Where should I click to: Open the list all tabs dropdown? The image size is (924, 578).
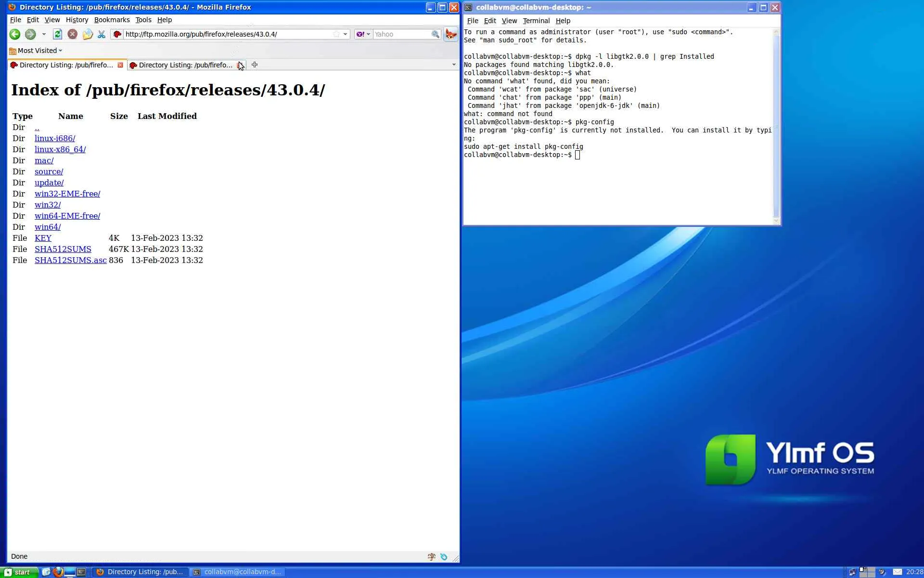453,65
